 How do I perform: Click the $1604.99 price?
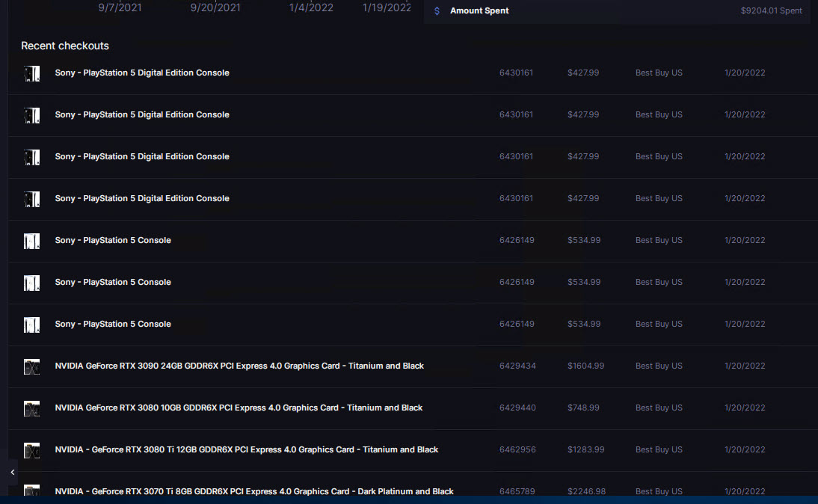586,366
